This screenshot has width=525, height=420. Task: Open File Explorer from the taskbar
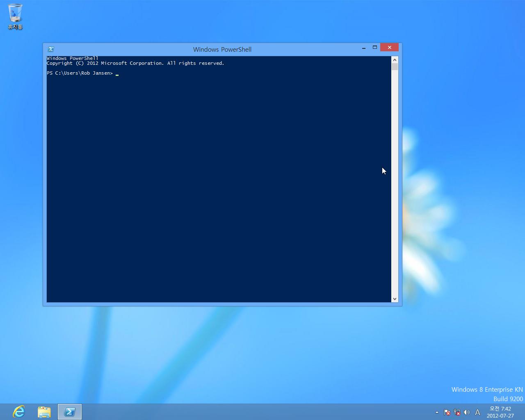pos(44,412)
